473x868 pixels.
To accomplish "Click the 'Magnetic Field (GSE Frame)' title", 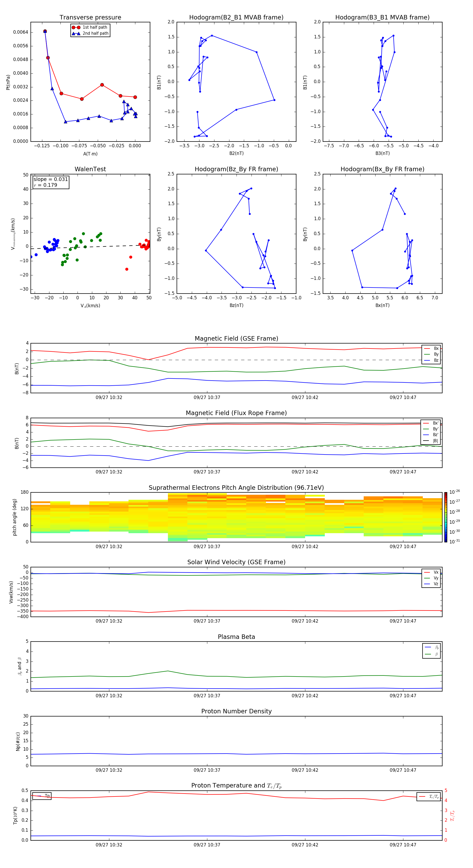I will coord(236,339).
